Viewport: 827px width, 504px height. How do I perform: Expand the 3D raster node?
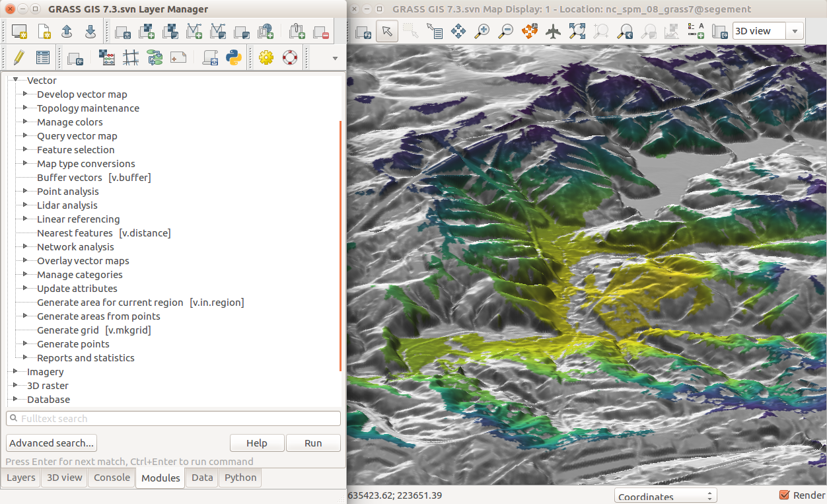tap(15, 385)
